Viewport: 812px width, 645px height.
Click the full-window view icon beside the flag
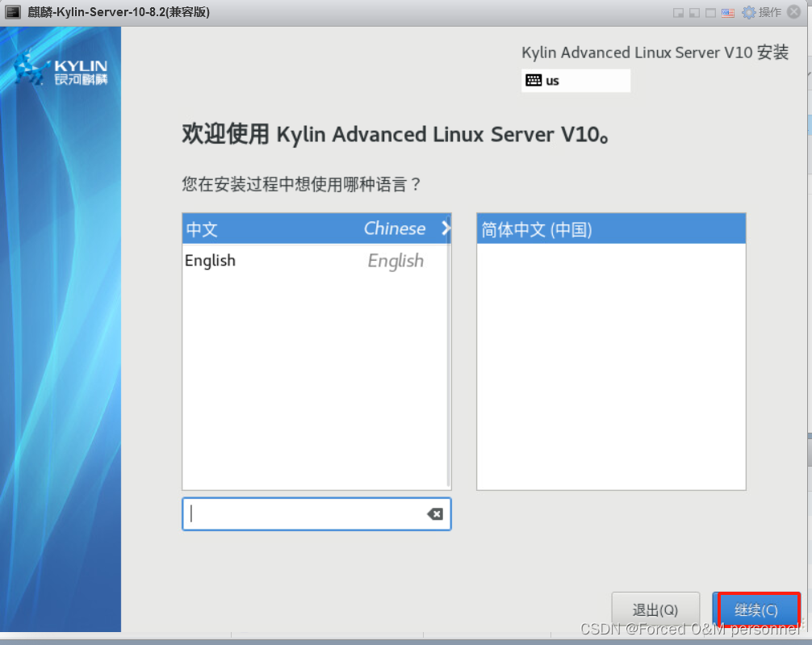pyautogui.click(x=711, y=13)
